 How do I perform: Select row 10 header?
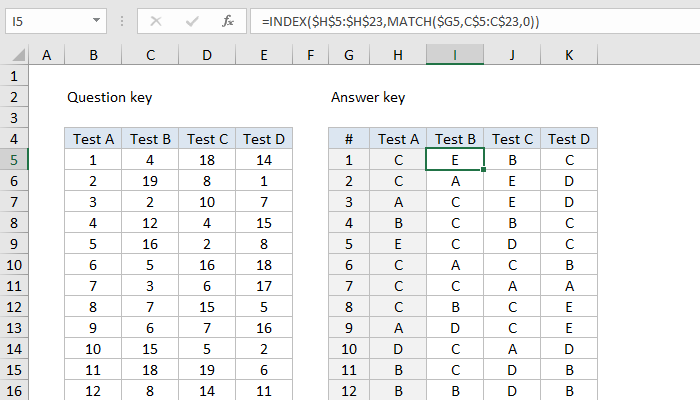click(14, 265)
